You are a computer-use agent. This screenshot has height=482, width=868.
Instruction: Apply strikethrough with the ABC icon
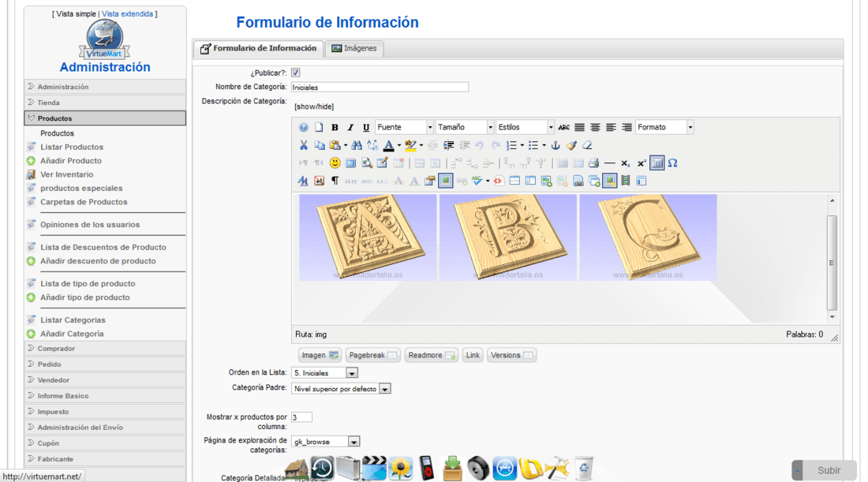coord(563,127)
